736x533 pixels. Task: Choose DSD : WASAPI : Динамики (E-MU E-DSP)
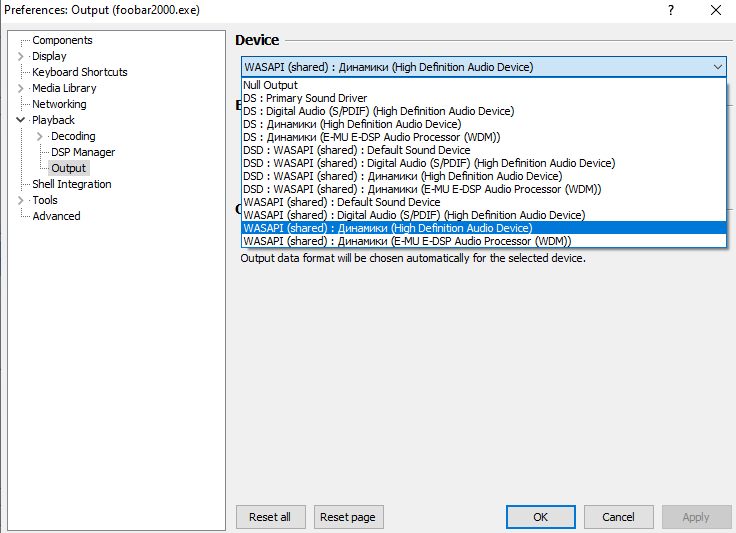484,189
